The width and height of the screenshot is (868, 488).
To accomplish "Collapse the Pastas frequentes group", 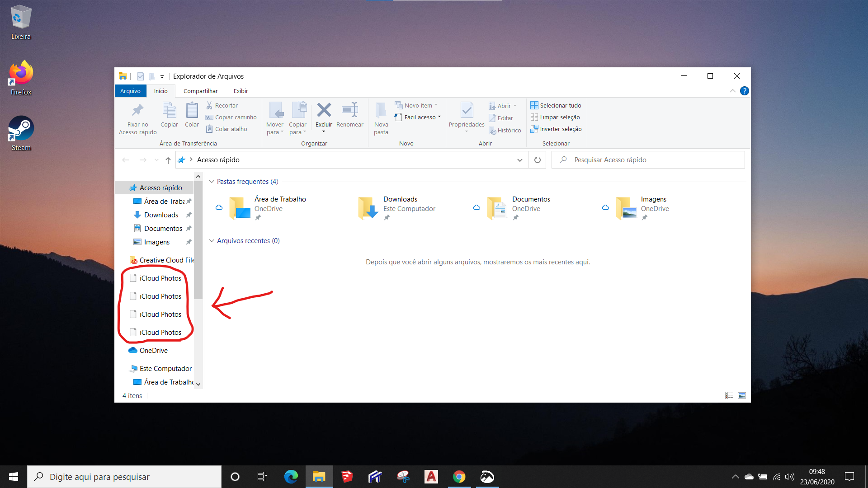I will click(x=212, y=182).
